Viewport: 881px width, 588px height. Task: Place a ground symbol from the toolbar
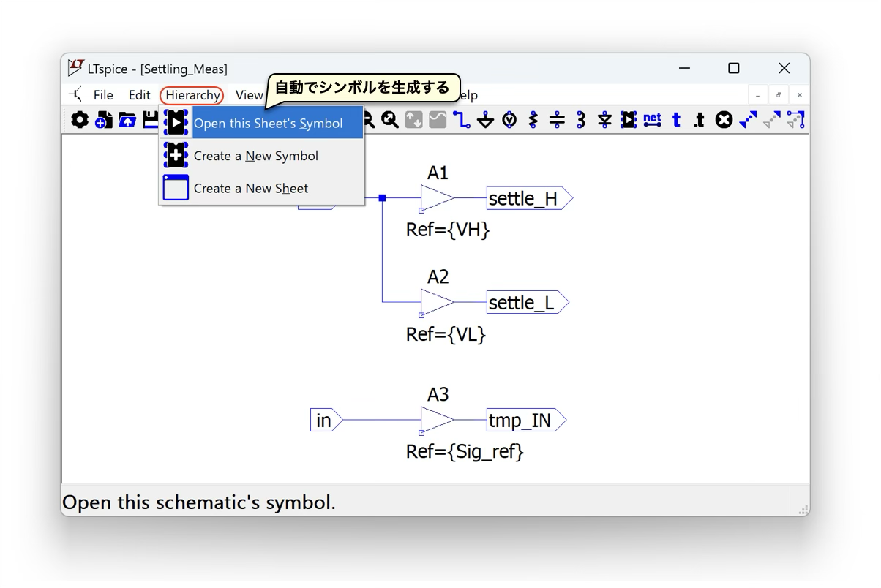(486, 120)
